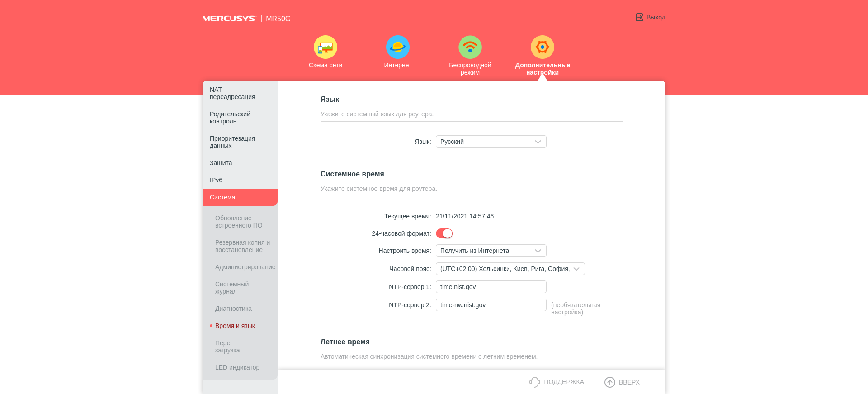This screenshot has width=868, height=394.
Task: Go to the Администрирование submenu item
Action: pyautogui.click(x=245, y=267)
